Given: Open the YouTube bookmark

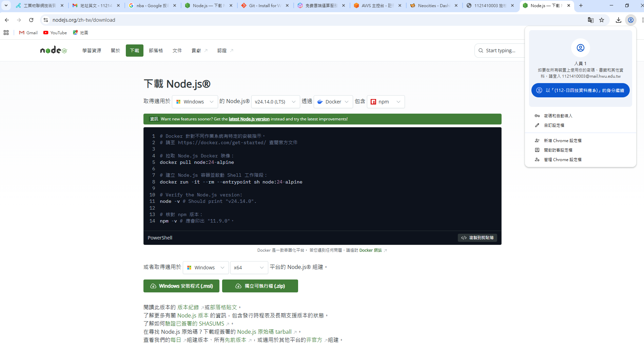Looking at the screenshot, I should click(x=55, y=33).
